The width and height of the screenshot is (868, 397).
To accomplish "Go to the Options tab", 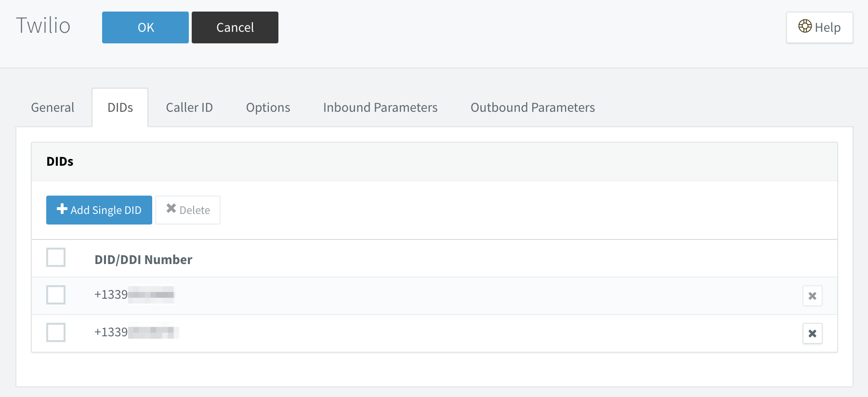I will (x=268, y=107).
